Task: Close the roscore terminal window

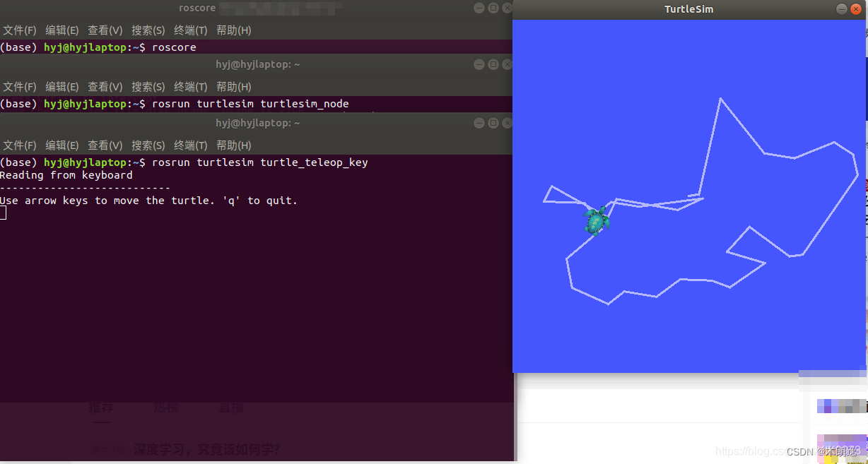Action: point(507,8)
